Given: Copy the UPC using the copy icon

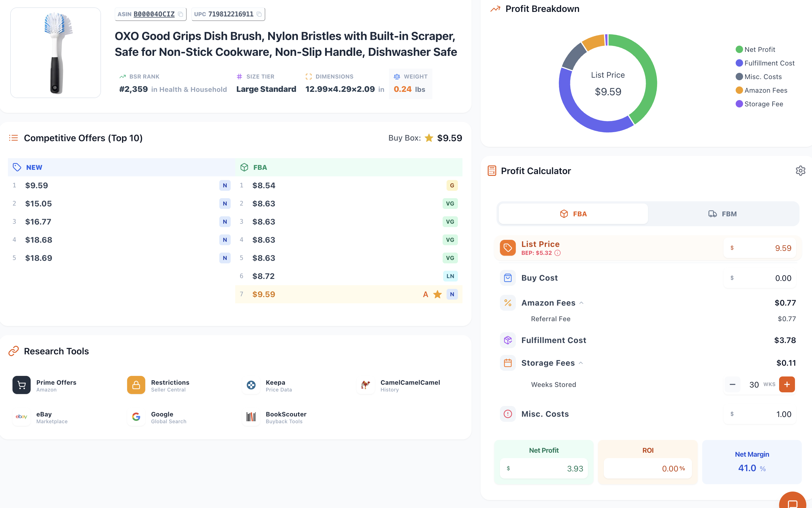Looking at the screenshot, I should point(259,14).
